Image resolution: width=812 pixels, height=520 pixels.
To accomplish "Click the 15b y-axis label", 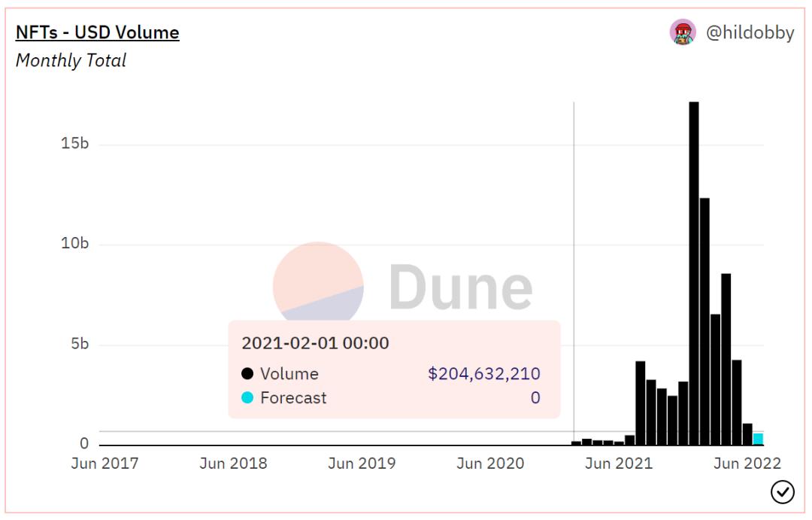I will pos(75,144).
